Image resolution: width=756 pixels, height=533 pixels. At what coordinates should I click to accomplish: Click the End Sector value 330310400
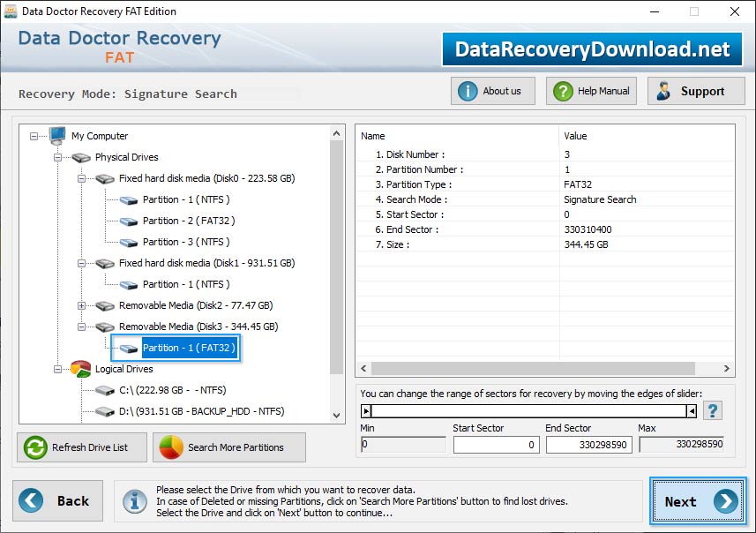pos(588,229)
